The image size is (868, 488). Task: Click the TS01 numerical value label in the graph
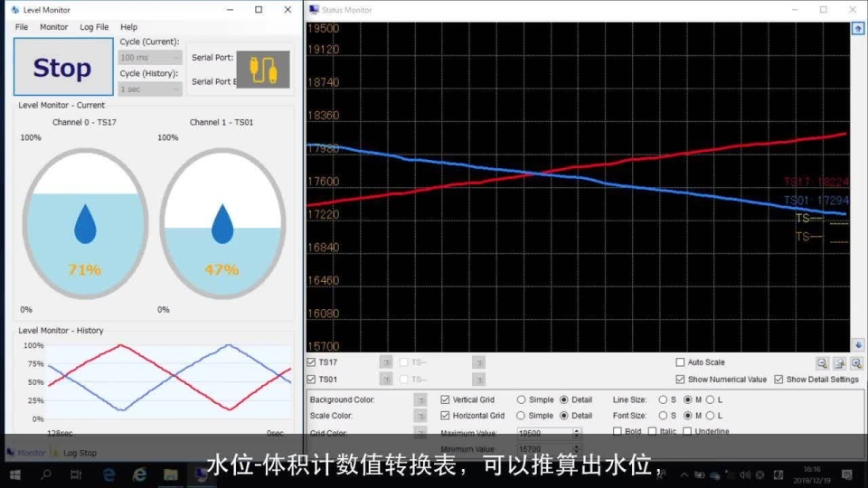click(816, 201)
